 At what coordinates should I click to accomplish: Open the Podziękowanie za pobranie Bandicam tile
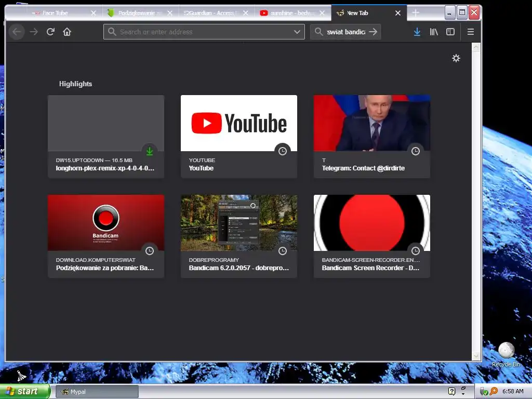click(106, 236)
